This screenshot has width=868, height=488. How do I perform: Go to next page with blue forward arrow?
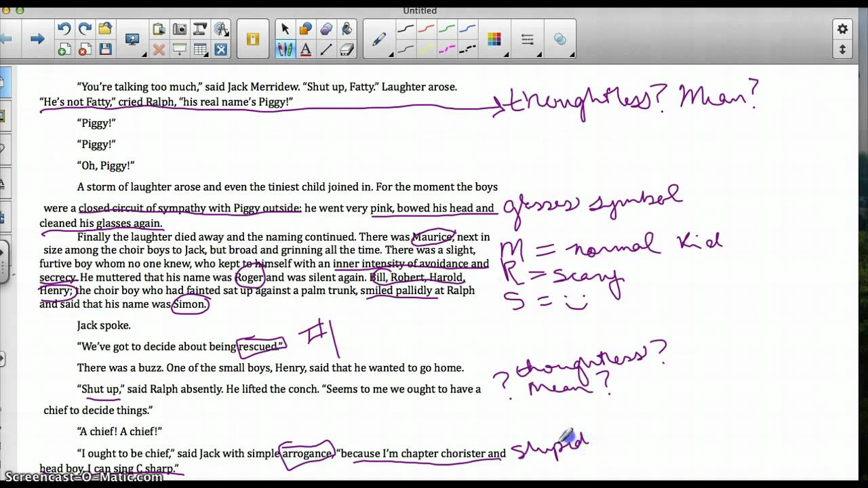click(37, 39)
